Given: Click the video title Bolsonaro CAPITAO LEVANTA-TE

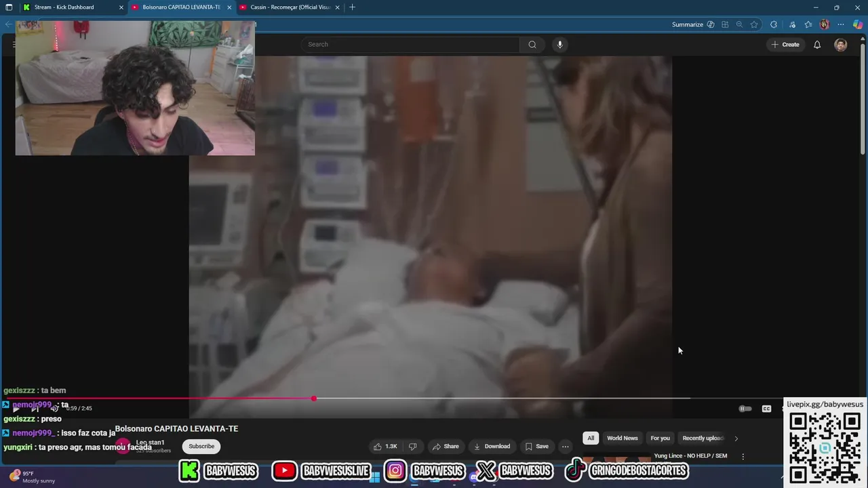Looking at the screenshot, I should pos(176,429).
